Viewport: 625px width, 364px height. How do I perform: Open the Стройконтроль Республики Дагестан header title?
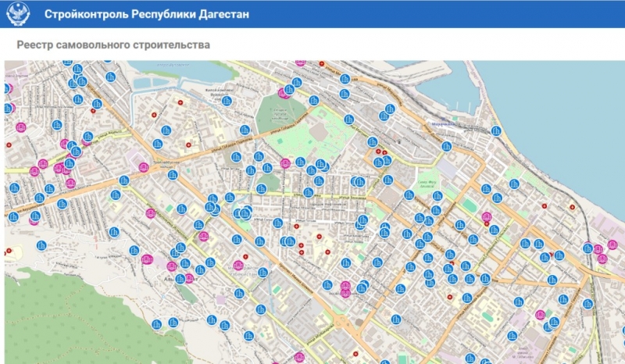pos(147,14)
